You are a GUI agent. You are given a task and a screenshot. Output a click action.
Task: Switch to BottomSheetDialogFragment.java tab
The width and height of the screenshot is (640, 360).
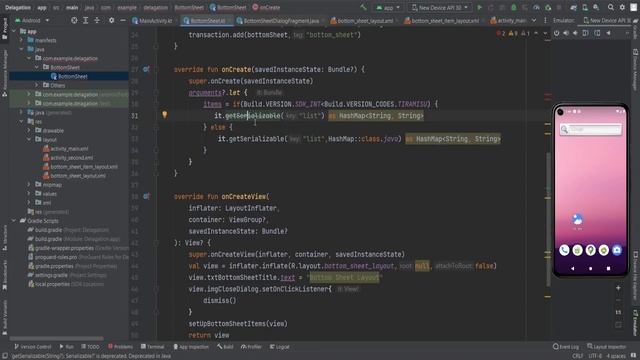click(278, 20)
